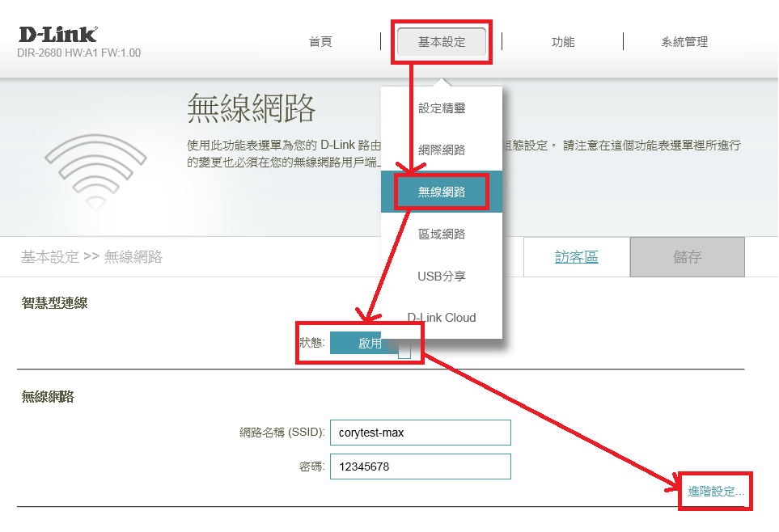Click the D-Link logo
Screen dimensions: 779x532
pos(57,35)
